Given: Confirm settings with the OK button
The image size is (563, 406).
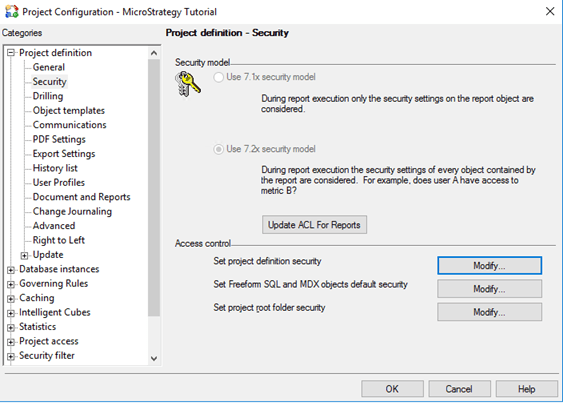Looking at the screenshot, I should coord(392,389).
